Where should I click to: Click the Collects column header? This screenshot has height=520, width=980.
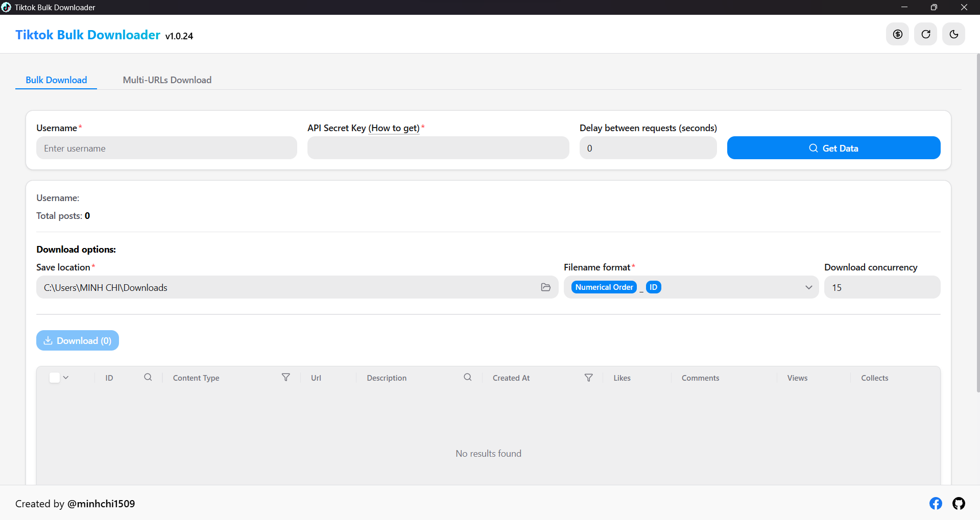[x=874, y=378]
